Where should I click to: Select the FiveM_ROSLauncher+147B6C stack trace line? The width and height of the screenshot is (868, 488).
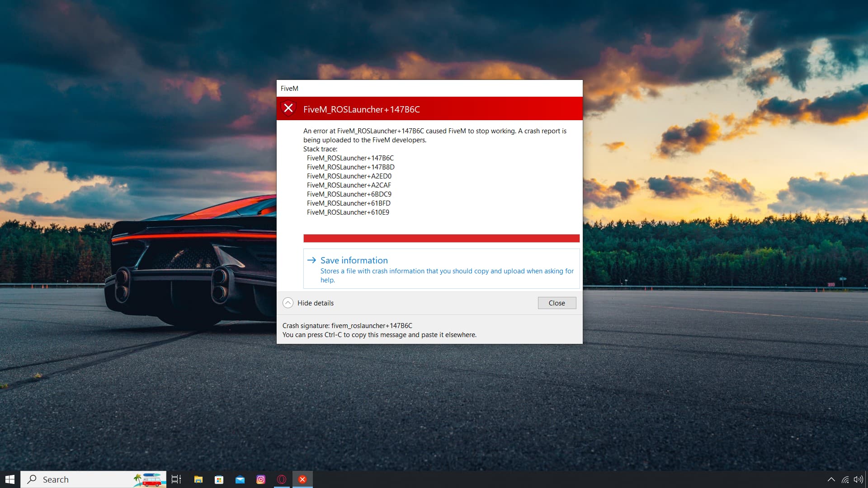[350, 158]
